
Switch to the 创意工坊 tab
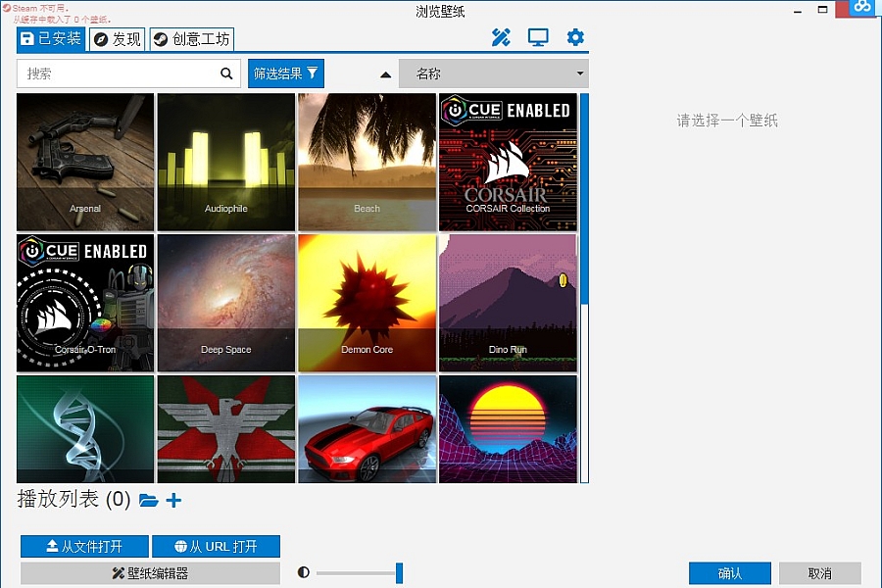coord(192,39)
